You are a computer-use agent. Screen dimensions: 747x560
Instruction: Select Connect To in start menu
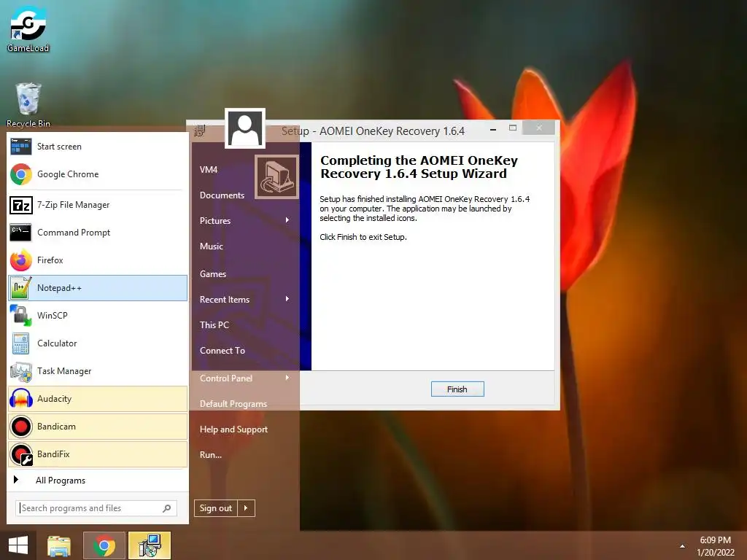[x=222, y=351]
